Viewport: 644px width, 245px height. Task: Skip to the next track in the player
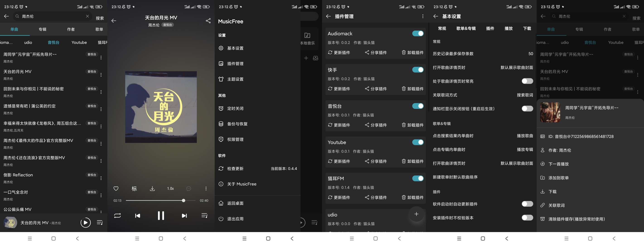(x=184, y=216)
